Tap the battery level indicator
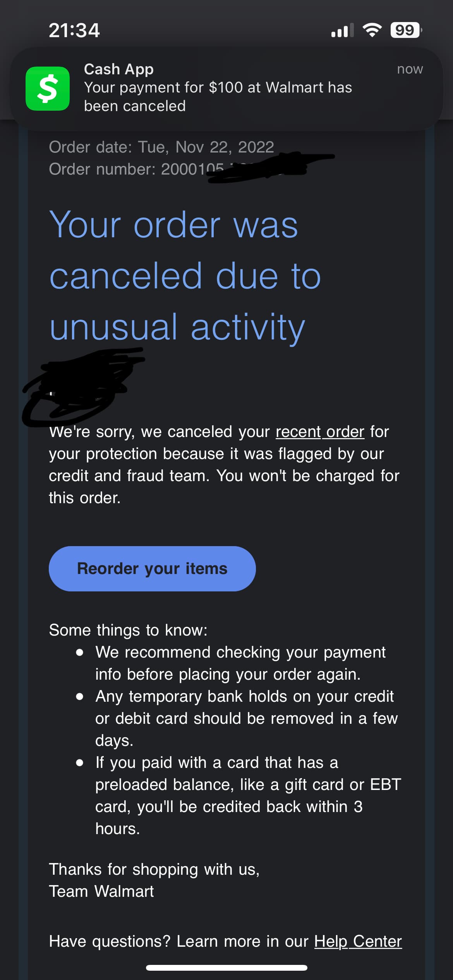 click(x=405, y=30)
